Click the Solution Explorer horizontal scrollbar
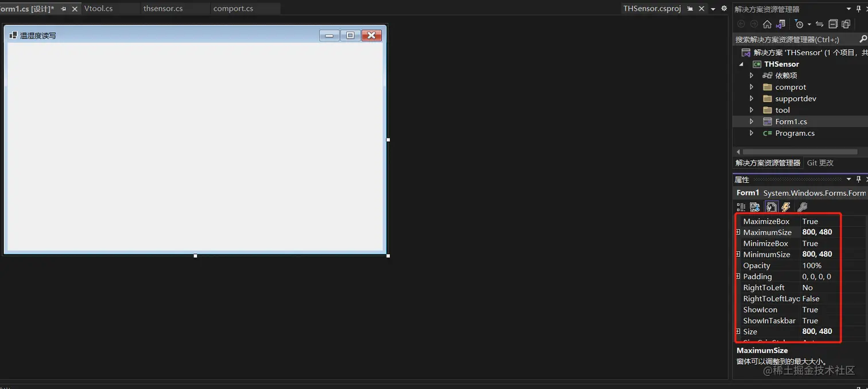Viewport: 868px width, 389px height. point(800,152)
